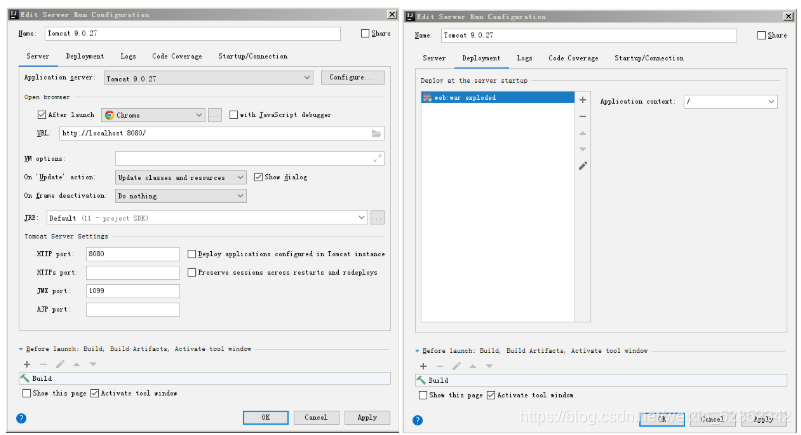Remove selected deployment artifact with minus icon
Image resolution: width=801 pixels, height=435 pixels.
(x=582, y=117)
